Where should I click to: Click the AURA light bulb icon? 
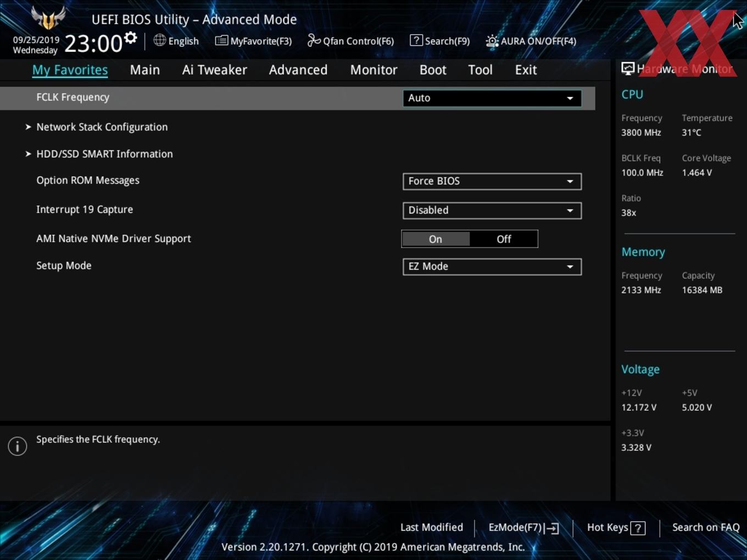point(492,41)
